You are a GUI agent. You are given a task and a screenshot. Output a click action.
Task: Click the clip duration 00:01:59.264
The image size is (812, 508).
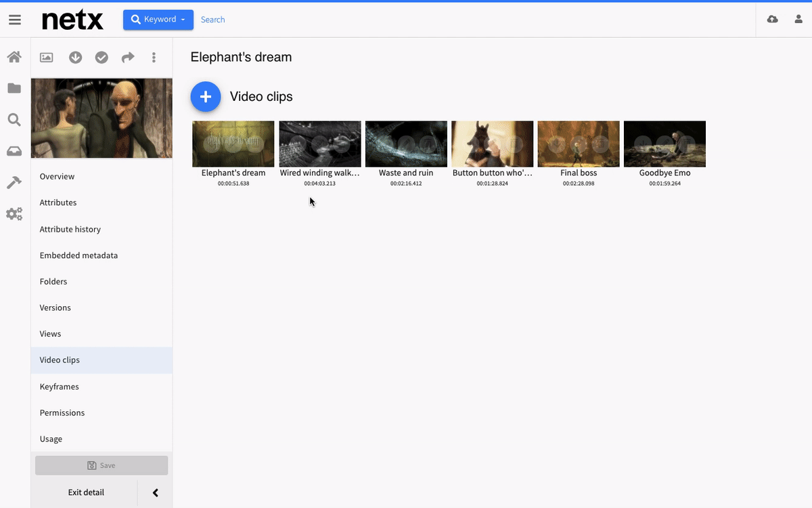(x=665, y=184)
